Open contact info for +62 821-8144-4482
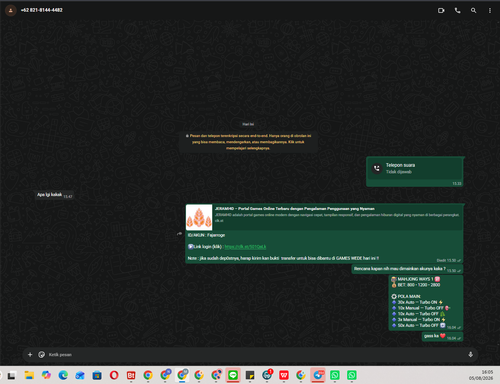 [x=42, y=10]
